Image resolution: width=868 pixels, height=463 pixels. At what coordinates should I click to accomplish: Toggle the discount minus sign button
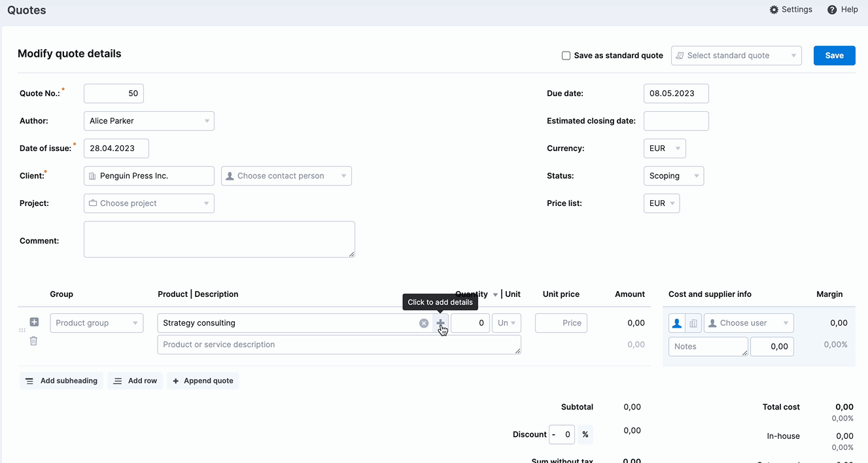553,435
